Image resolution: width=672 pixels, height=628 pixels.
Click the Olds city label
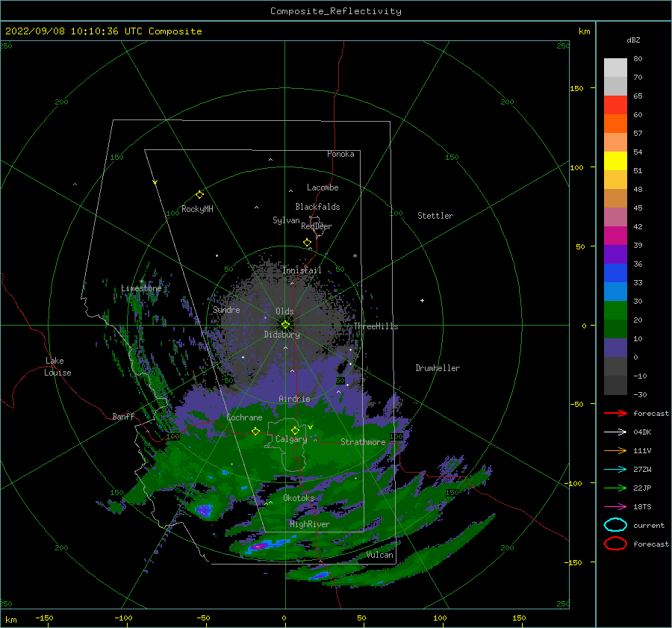coord(284,311)
